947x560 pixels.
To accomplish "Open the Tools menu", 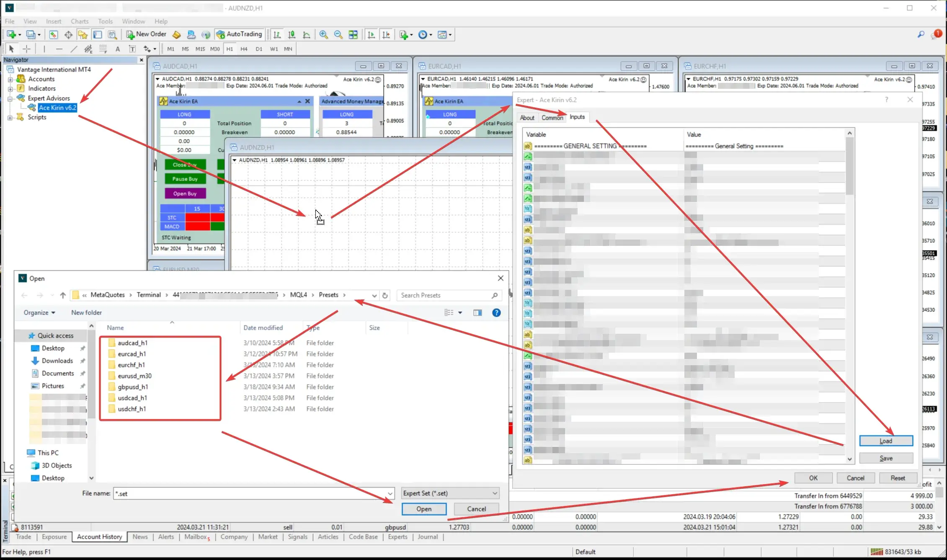I will click(106, 21).
